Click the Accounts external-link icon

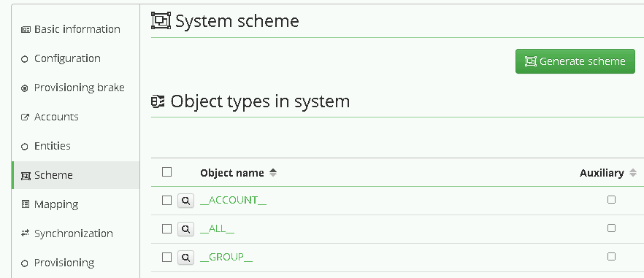[x=25, y=117]
